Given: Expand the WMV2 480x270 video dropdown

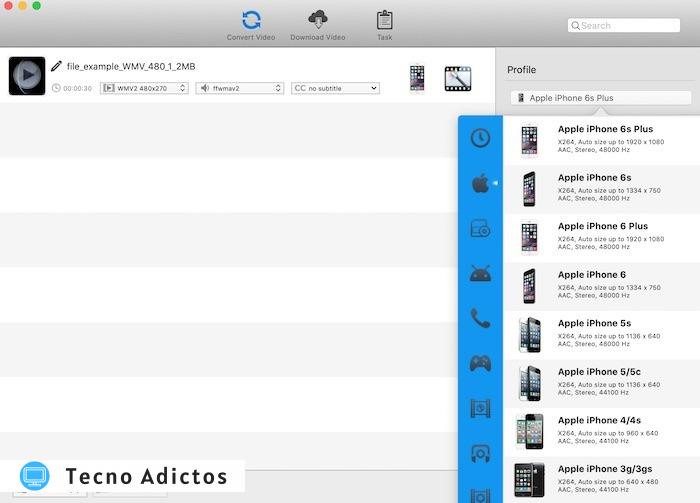Looking at the screenshot, I should pyautogui.click(x=144, y=88).
